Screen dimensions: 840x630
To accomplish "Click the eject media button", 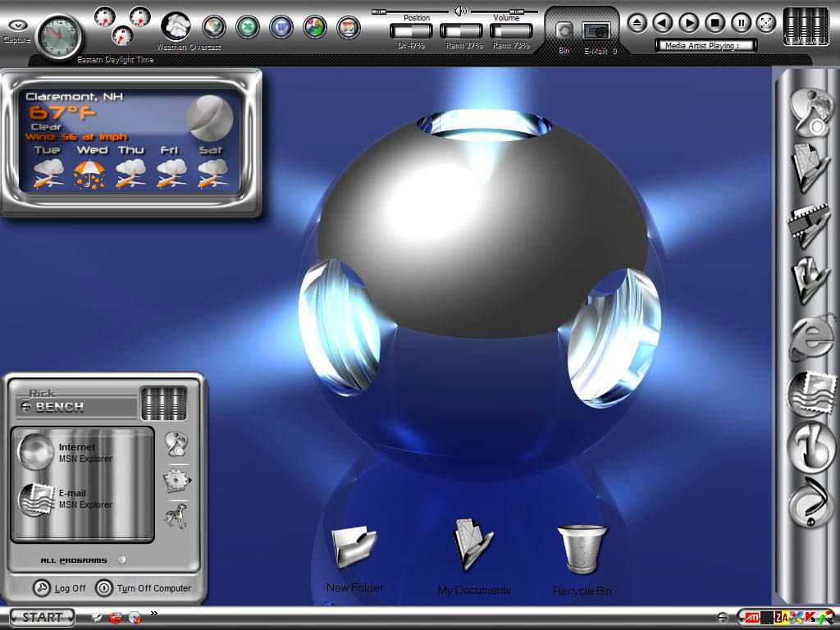I will click(x=637, y=23).
